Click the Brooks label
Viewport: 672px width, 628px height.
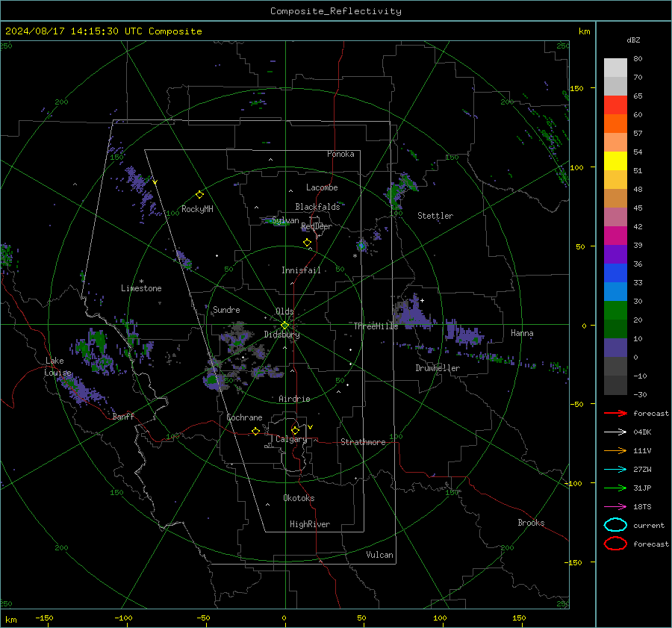[x=531, y=523]
